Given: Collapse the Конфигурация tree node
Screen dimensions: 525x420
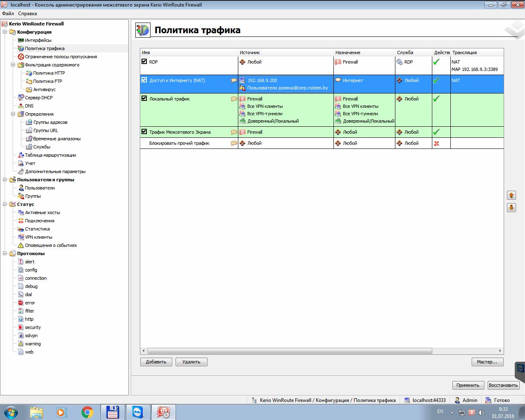Looking at the screenshot, I should point(5,32).
